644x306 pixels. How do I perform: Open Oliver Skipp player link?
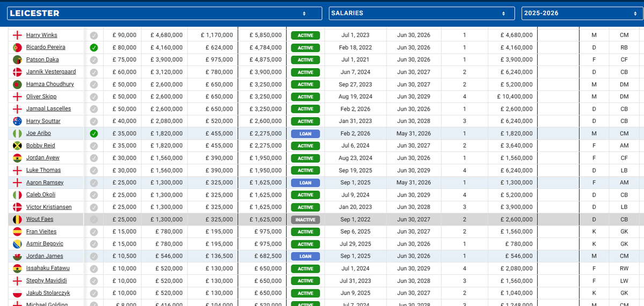point(41,97)
